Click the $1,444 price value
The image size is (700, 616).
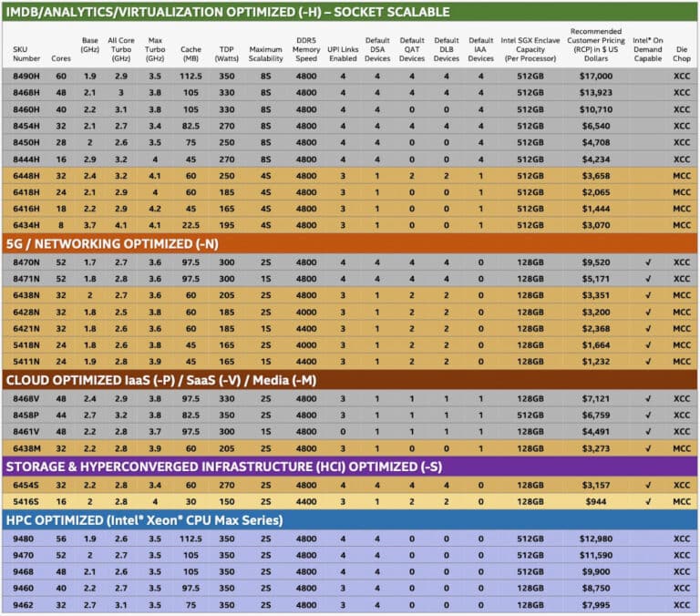point(595,209)
